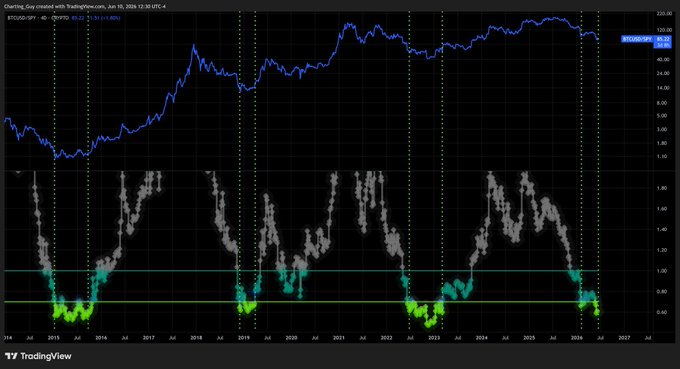This screenshot has width=680, height=369.
Task: Click the 2018 label on time axis
Action: [196, 337]
